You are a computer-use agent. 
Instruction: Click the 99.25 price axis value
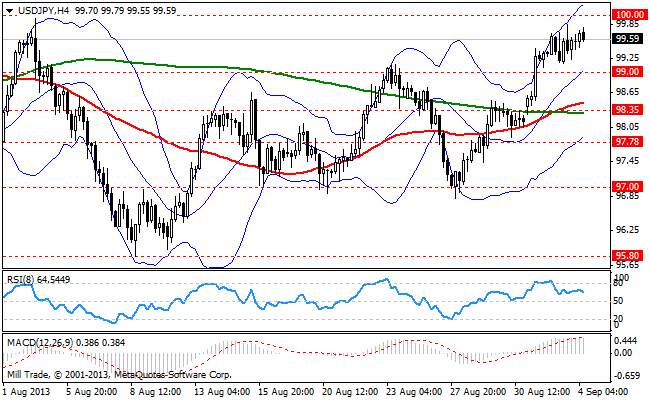pos(627,58)
